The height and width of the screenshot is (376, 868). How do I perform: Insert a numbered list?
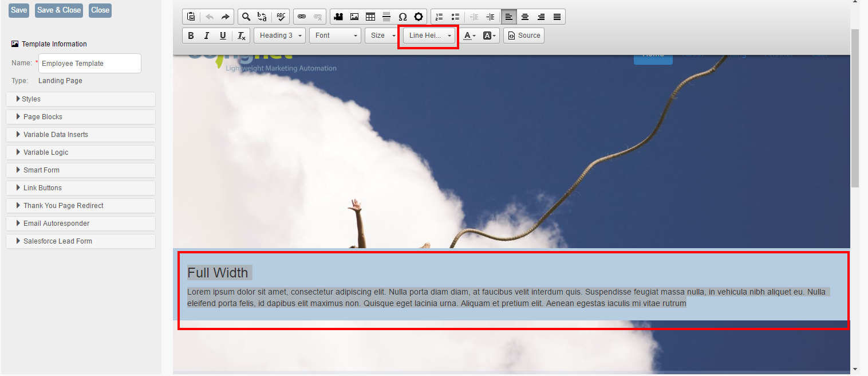pyautogui.click(x=439, y=17)
